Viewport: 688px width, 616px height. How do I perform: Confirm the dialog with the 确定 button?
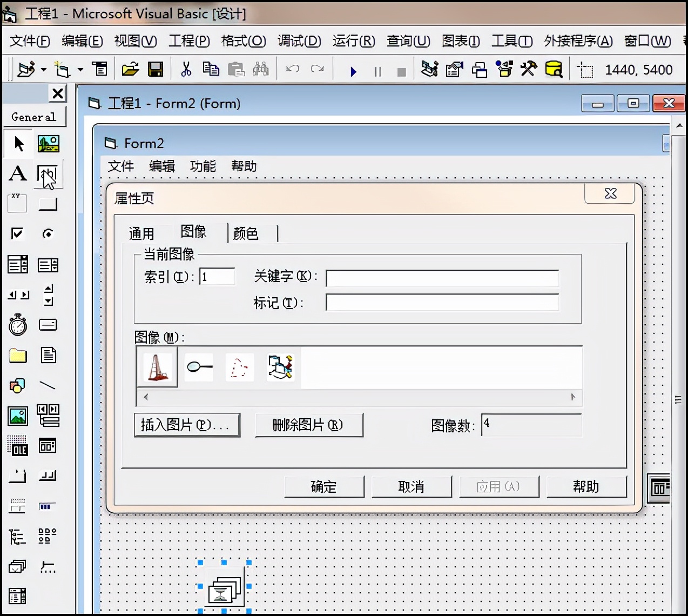pyautogui.click(x=324, y=486)
